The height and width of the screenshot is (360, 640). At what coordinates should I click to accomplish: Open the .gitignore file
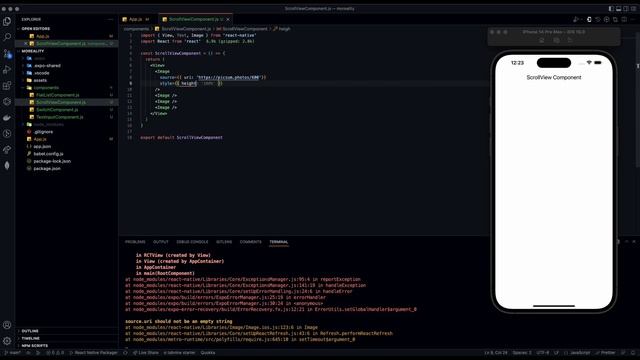pyautogui.click(x=67, y=132)
